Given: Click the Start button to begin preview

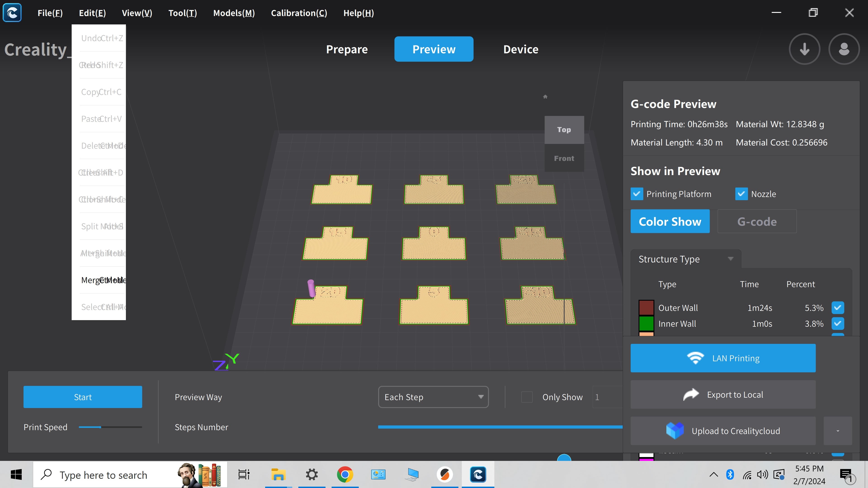Looking at the screenshot, I should click(82, 396).
